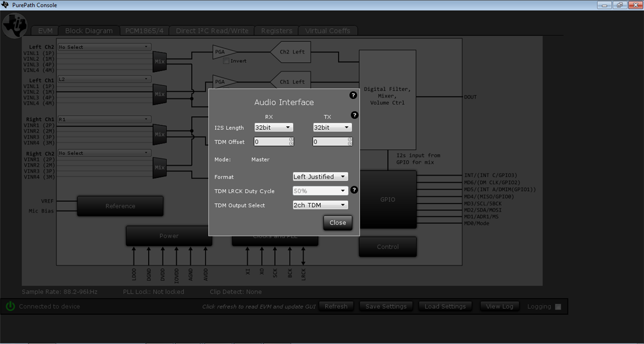Click the DOUT output label
644x344 pixels.
(x=470, y=97)
